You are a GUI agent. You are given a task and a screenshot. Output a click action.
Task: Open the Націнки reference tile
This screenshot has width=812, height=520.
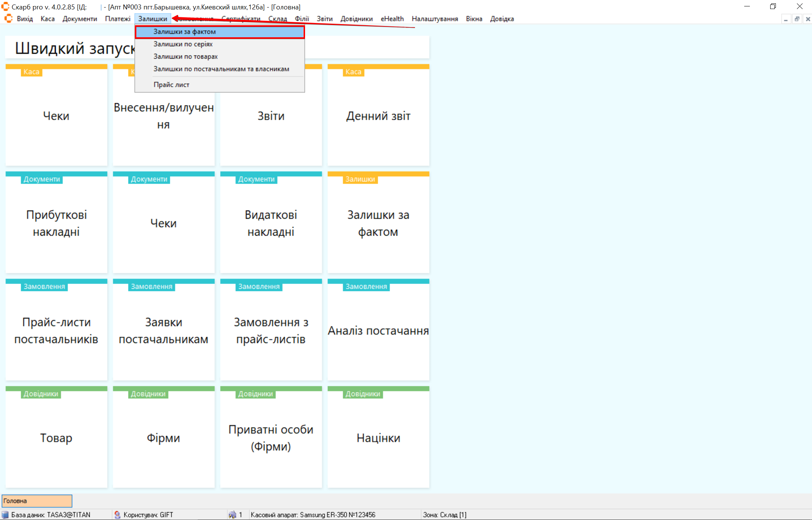378,438
